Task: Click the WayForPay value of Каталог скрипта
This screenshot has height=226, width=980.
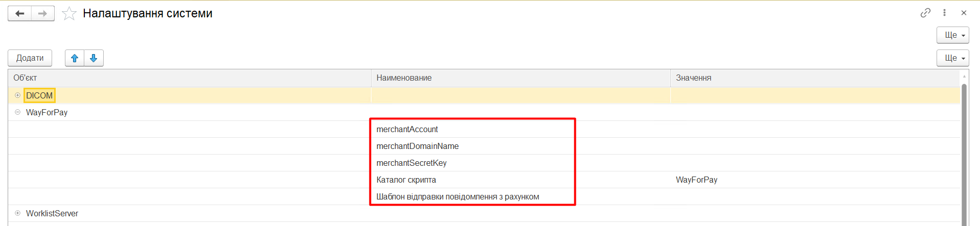Action: click(x=696, y=180)
